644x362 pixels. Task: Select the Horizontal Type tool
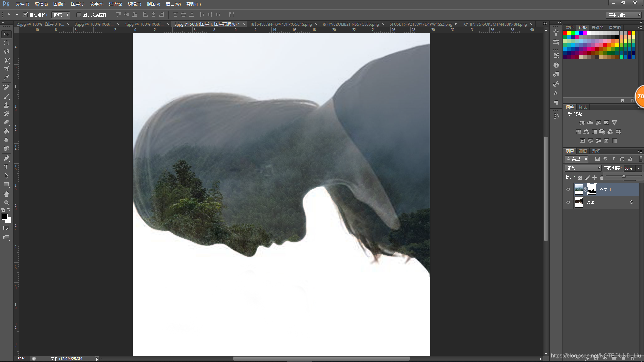point(6,167)
